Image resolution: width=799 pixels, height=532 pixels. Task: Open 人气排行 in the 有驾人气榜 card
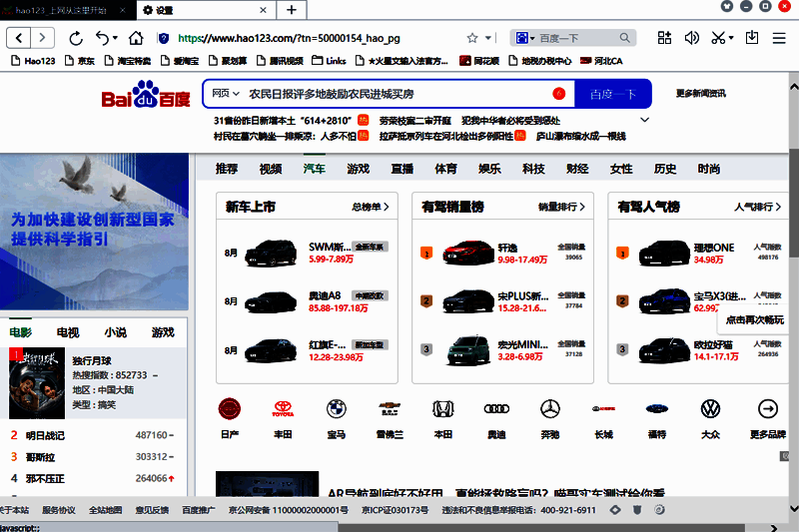[x=758, y=207]
